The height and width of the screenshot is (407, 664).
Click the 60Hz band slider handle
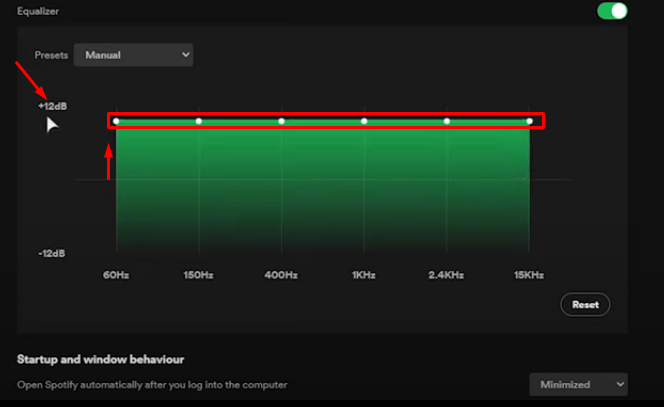pos(116,121)
